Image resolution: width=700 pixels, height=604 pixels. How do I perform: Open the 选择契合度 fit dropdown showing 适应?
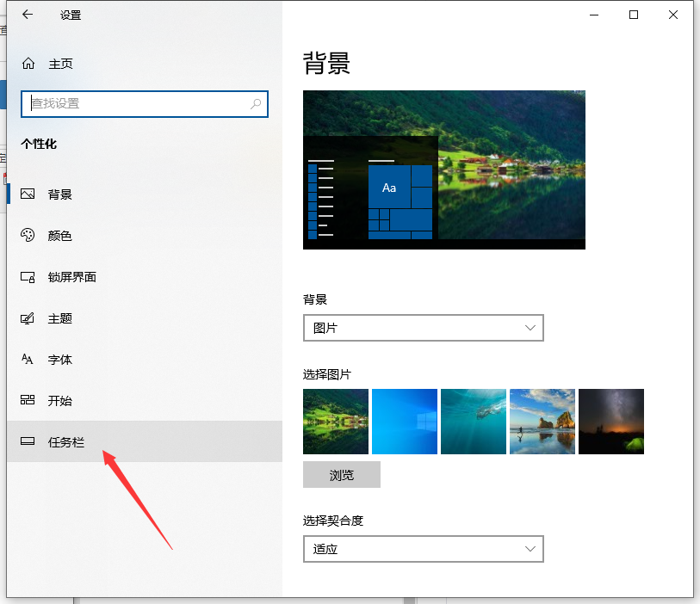[423, 548]
